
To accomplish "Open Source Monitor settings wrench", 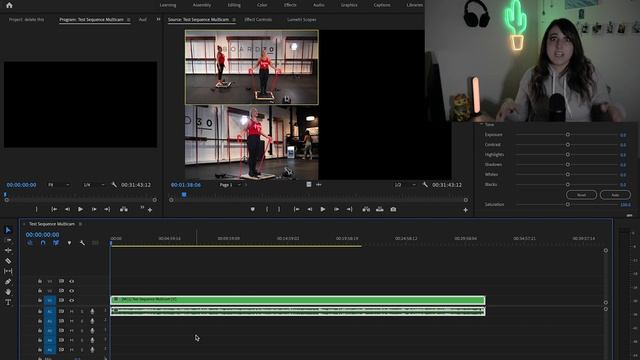I will [x=425, y=185].
